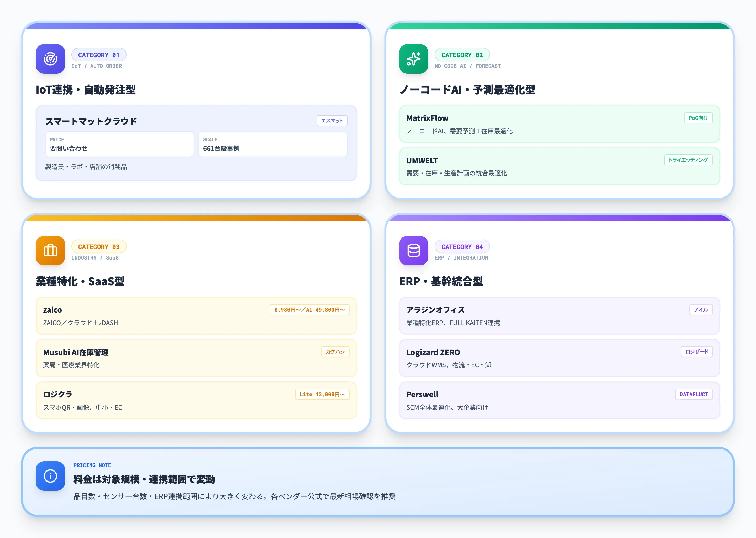Click the トライエッティング badge on UMWELT

pos(689,160)
